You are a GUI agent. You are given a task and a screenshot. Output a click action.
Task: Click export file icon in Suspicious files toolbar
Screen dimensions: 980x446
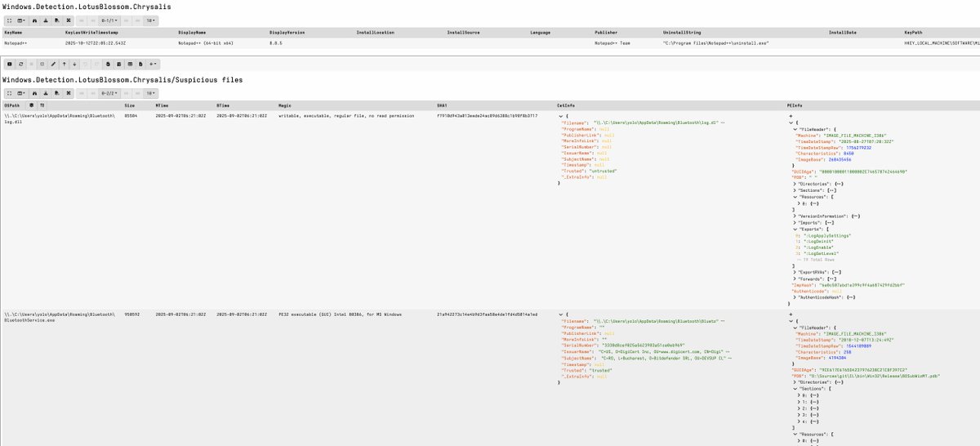57,93
